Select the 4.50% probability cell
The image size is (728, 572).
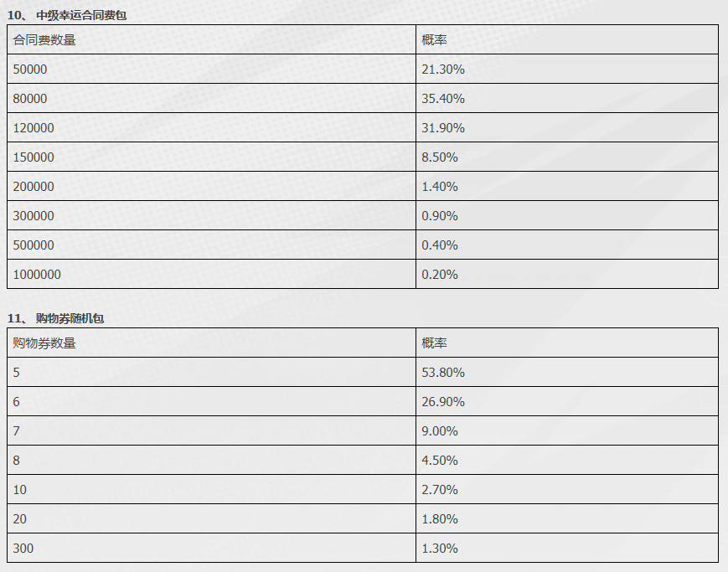[567, 460]
